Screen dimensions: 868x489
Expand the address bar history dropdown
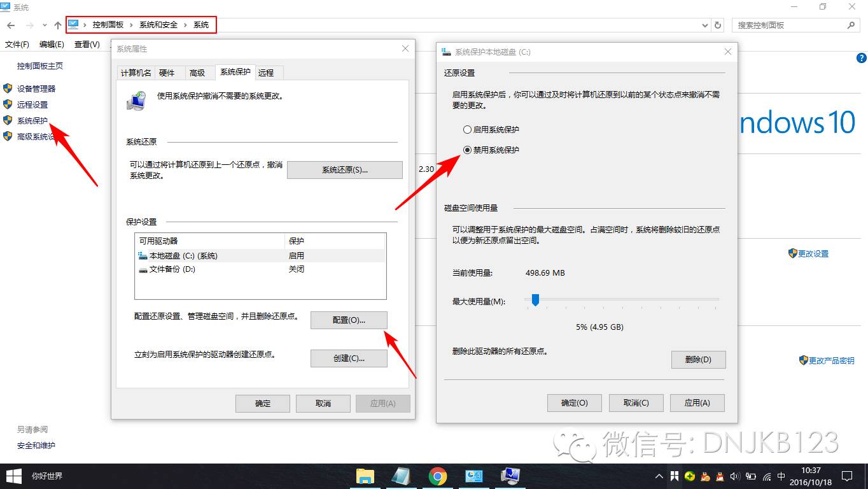pyautogui.click(x=705, y=25)
